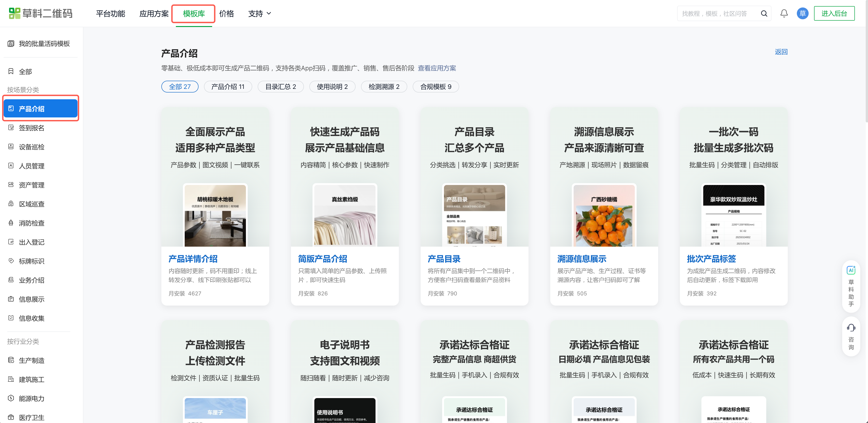This screenshot has height=423, width=868.
Task: Click the 进入后台 button
Action: (x=834, y=13)
